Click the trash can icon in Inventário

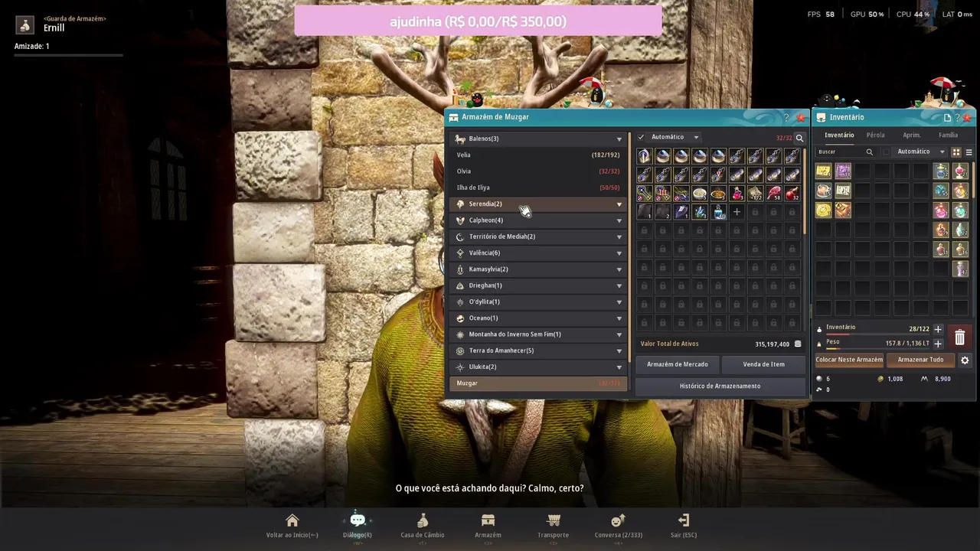(x=960, y=337)
